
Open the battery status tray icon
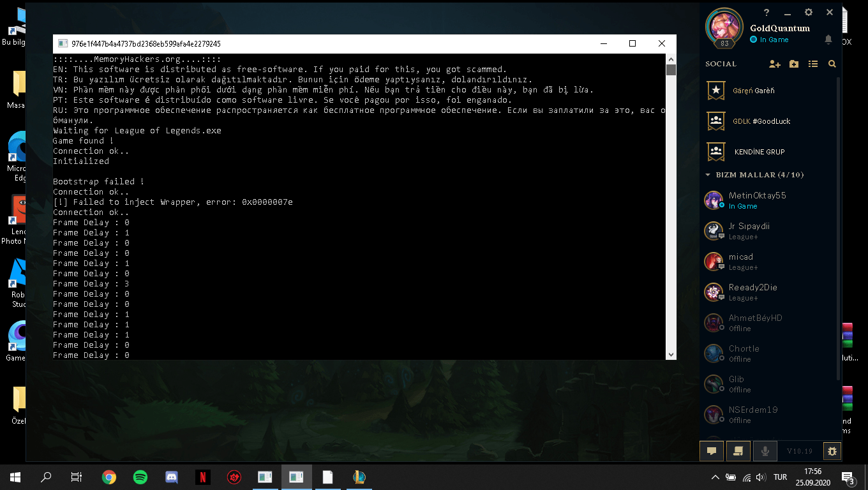(731, 477)
